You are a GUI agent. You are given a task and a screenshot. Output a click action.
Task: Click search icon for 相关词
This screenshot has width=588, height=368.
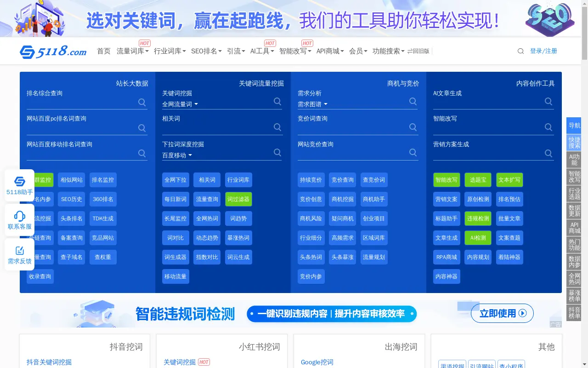pos(277,127)
